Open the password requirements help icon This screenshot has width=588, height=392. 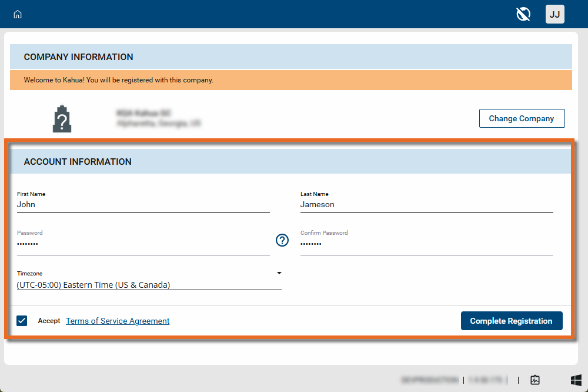click(282, 240)
